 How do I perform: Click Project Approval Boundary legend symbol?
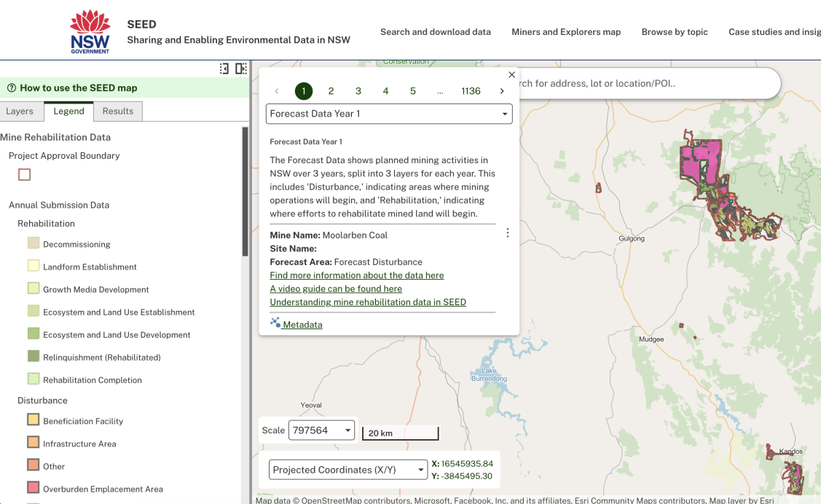coord(24,174)
